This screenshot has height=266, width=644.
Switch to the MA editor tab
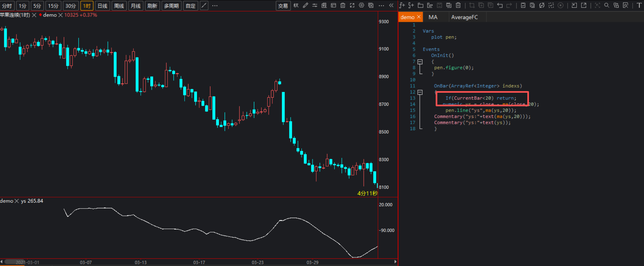433,17
